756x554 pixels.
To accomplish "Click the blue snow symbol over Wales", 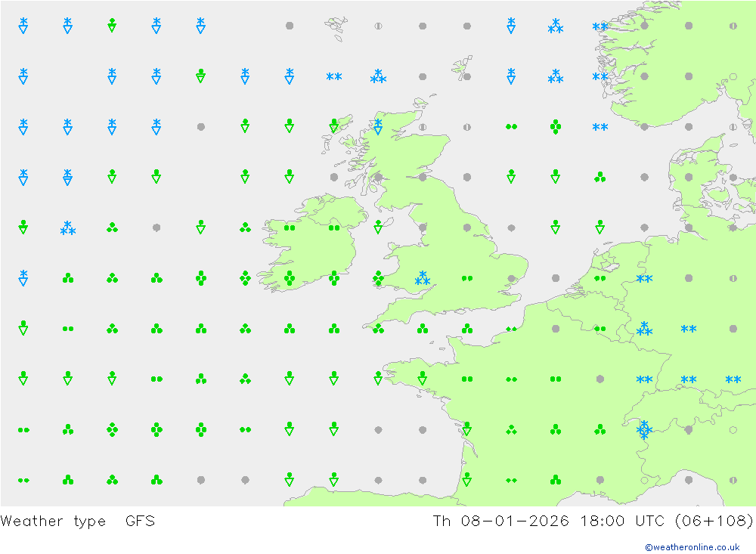I will (x=423, y=278).
